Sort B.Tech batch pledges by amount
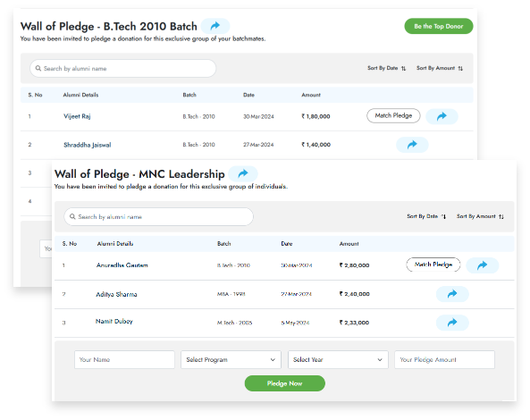530x420 pixels. coord(440,68)
